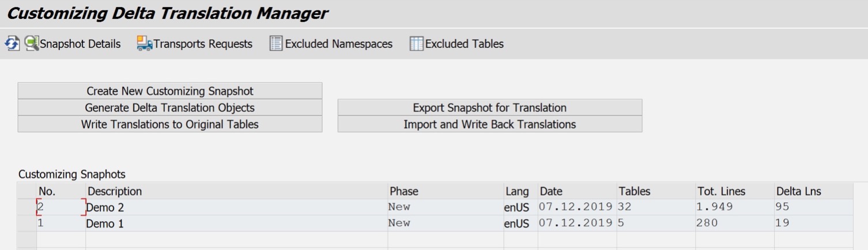
Task: Click snapshot number 2 input cell
Action: pyautogui.click(x=61, y=207)
